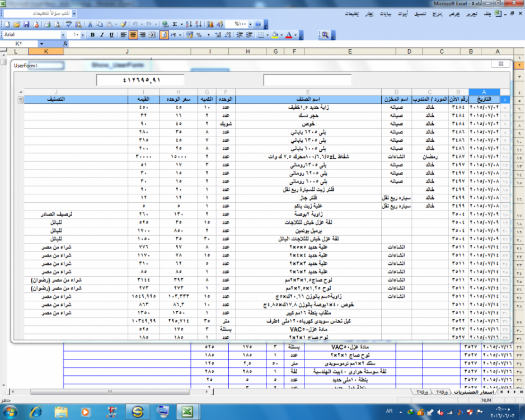Image resolution: width=525 pixels, height=420 pixels.
Task: Open the help question box dropdown
Action: point(74,14)
